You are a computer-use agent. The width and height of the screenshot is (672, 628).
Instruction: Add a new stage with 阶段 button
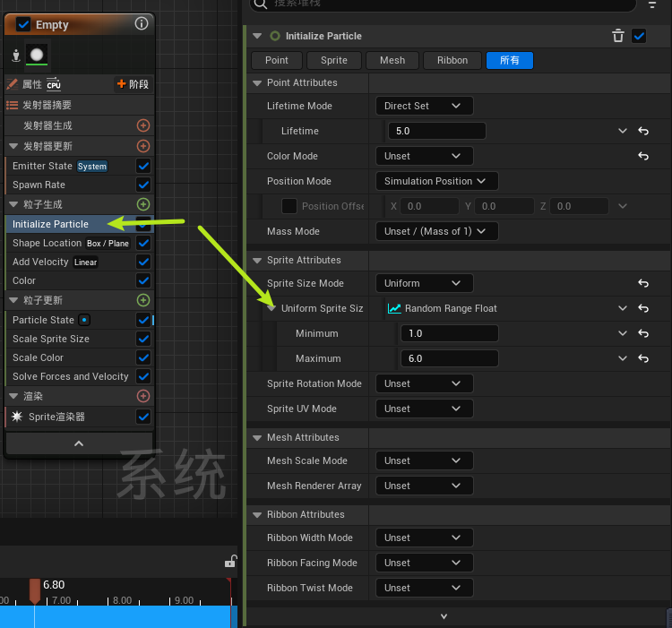133,84
